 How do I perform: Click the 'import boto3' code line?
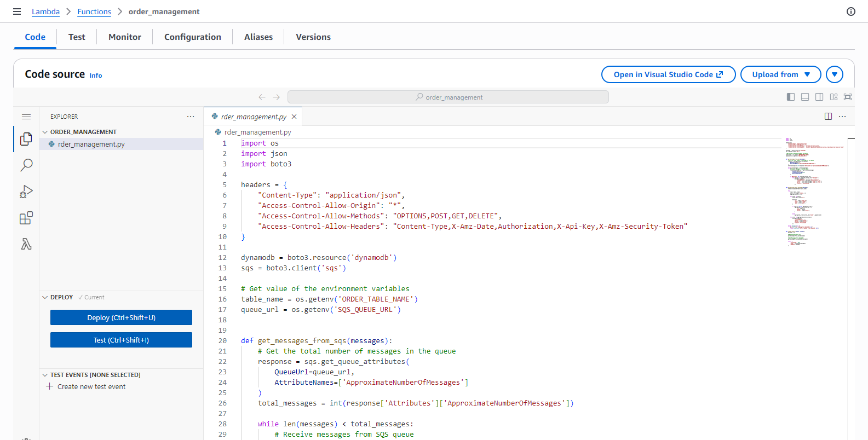[266, 164]
